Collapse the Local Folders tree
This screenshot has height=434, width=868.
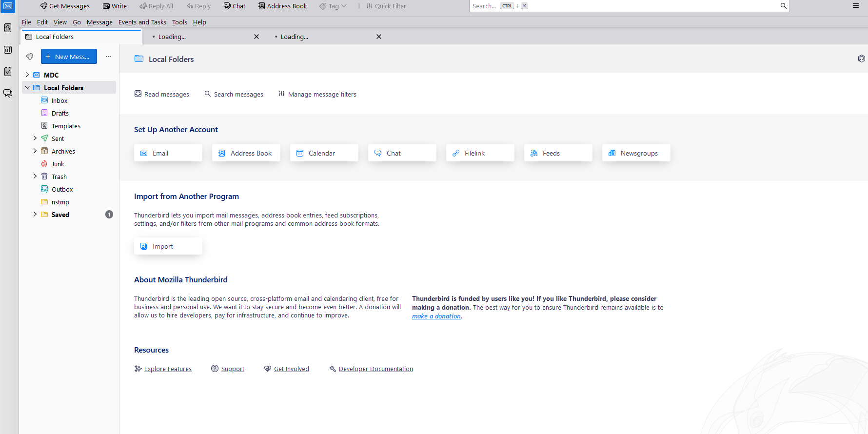(27, 88)
